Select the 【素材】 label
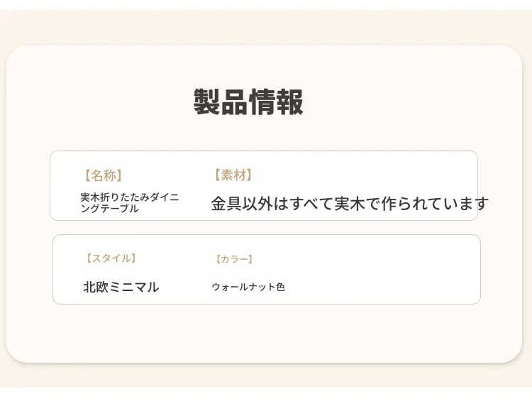 coord(233,175)
